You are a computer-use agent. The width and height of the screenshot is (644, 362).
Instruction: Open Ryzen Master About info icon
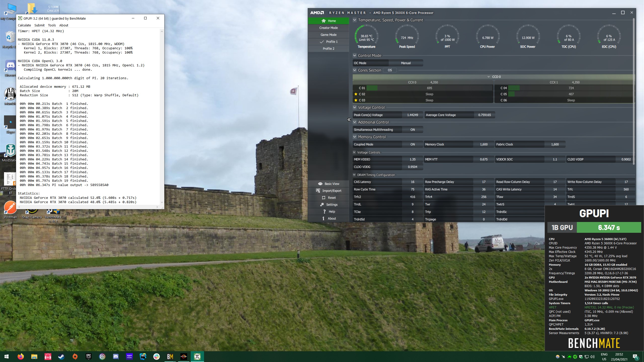324,219
